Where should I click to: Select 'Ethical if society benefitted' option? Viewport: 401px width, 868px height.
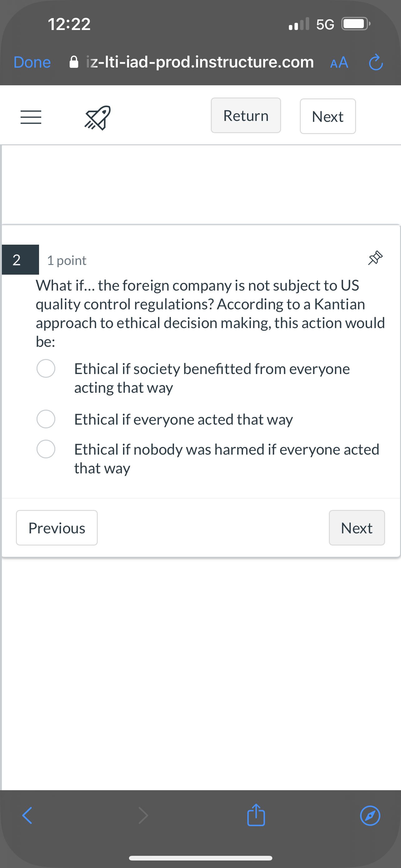tap(46, 368)
